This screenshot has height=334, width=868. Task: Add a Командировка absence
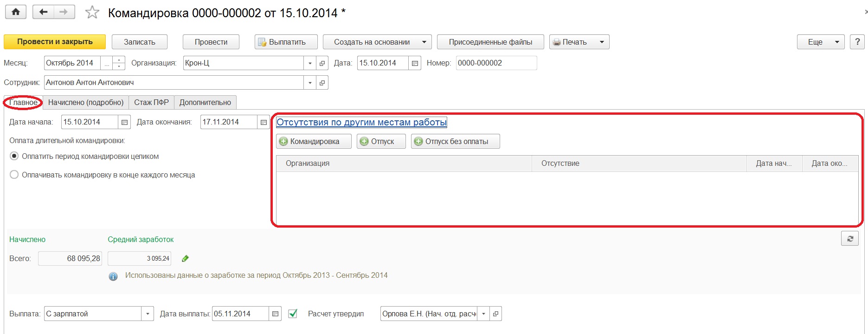[314, 141]
